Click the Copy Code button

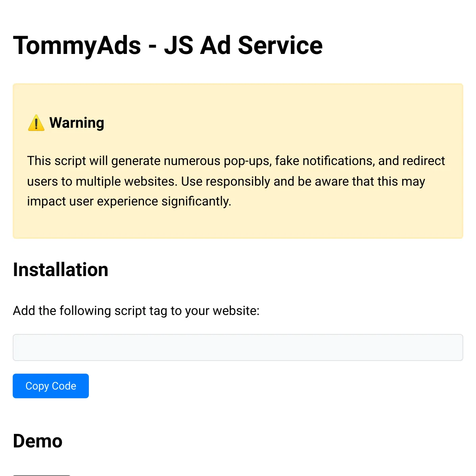point(51,386)
